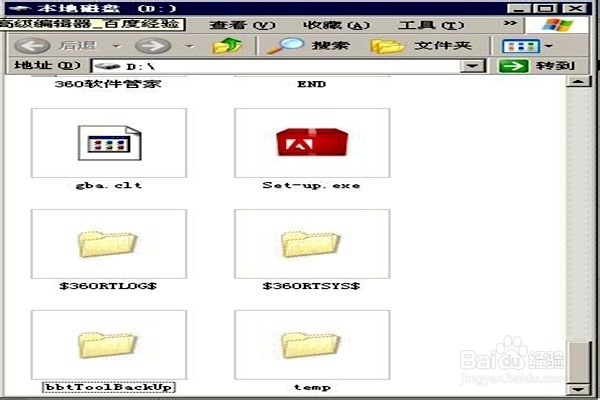Select the gba.clt file thumbnail
The width and height of the screenshot is (600, 400).
click(x=109, y=143)
